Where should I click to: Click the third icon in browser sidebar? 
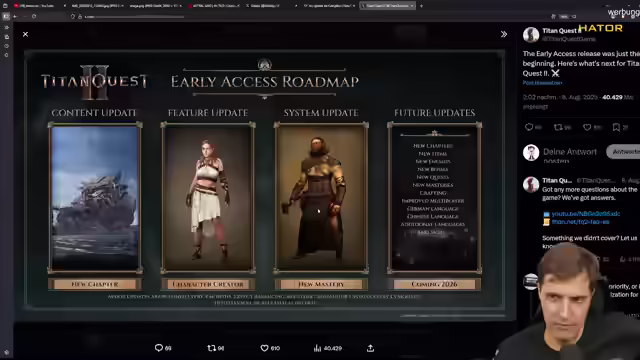[6, 46]
